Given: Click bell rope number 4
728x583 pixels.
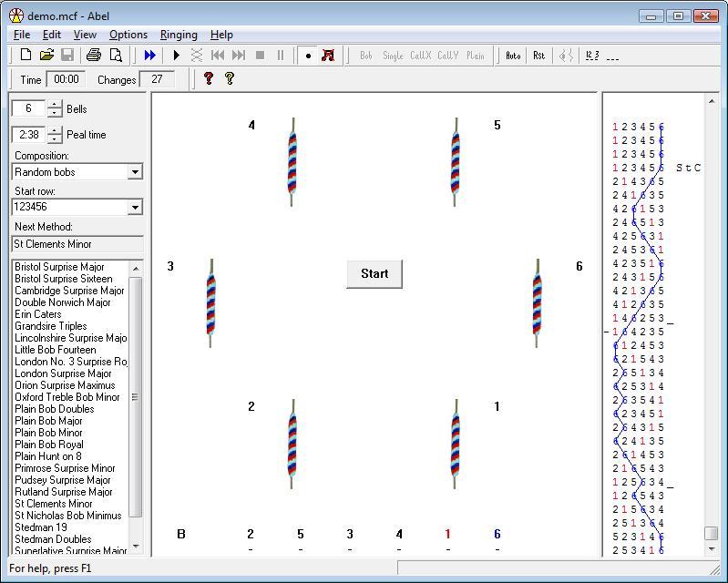Looking at the screenshot, I should click(292, 162).
